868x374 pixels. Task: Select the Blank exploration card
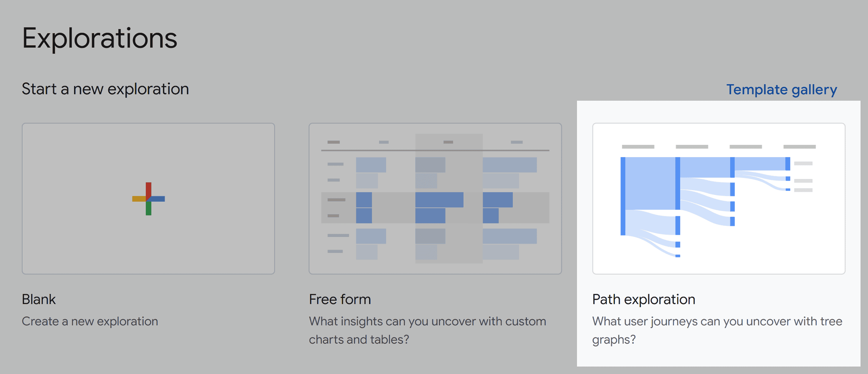148,198
